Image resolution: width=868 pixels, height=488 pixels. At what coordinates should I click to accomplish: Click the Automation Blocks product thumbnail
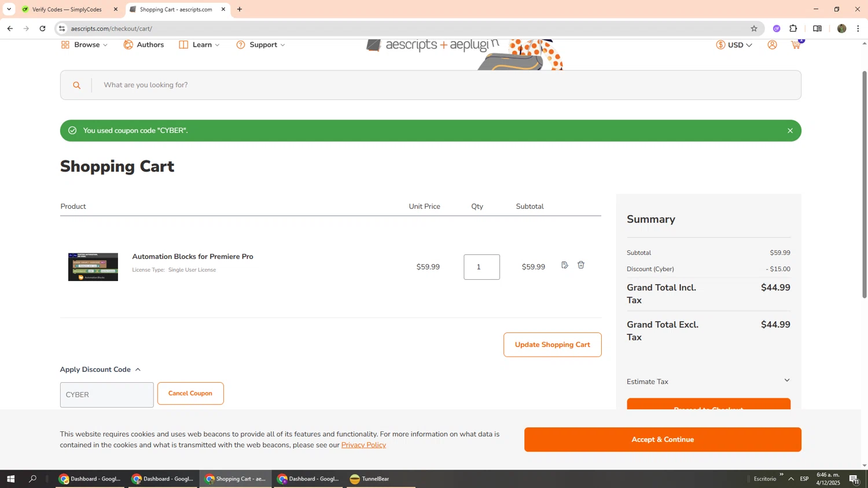coord(93,267)
